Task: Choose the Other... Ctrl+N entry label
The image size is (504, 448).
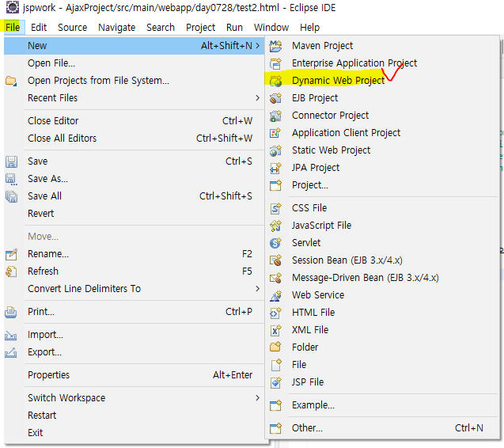Action: 307,428
